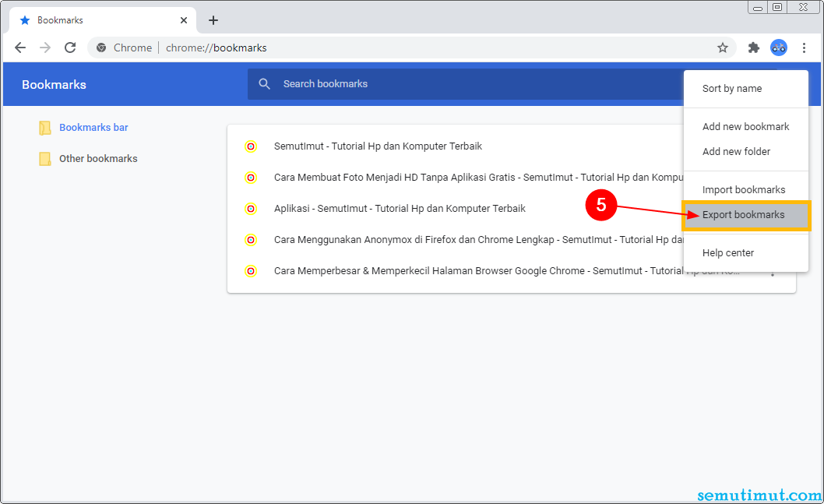Visit the semutimut.com link

759,495
